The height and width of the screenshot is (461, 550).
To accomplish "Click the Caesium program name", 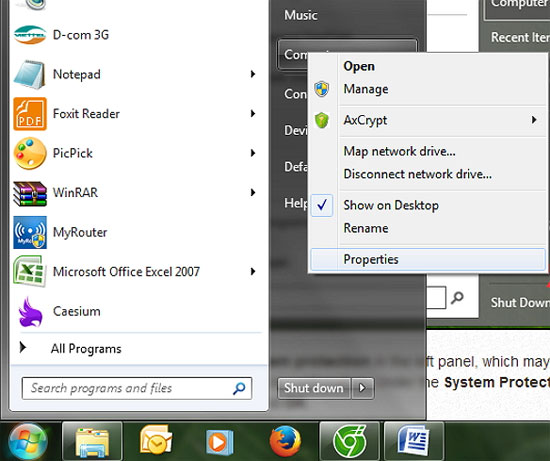I will 77,311.
